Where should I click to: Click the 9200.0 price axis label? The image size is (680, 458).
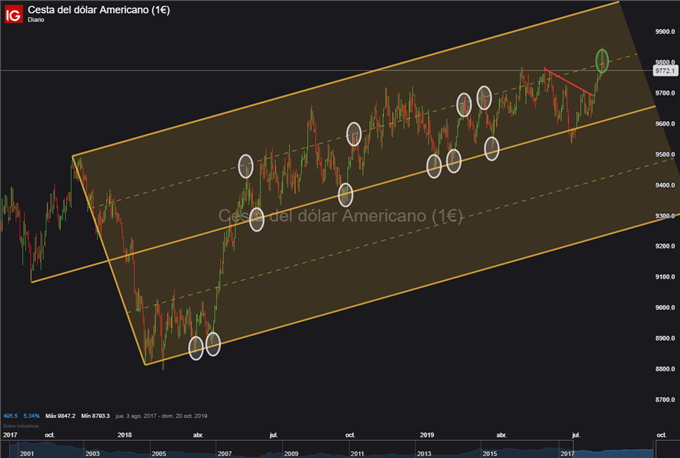tap(665, 246)
